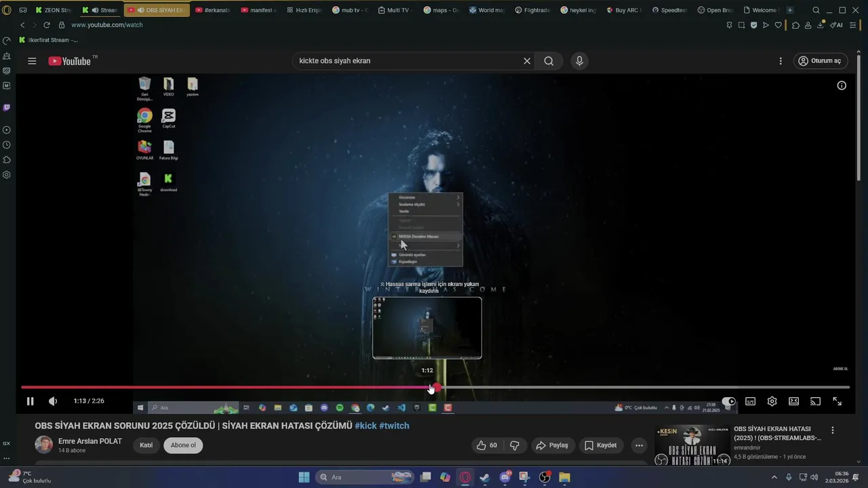Click Oturum aç sign-in button

(821, 61)
